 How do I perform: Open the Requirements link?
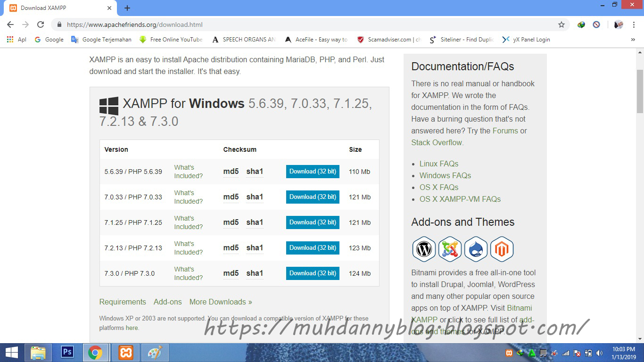(123, 302)
